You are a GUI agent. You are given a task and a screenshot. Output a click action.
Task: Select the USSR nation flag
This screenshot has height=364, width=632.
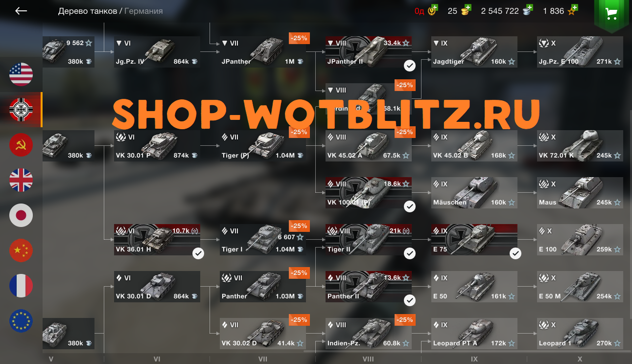click(21, 145)
